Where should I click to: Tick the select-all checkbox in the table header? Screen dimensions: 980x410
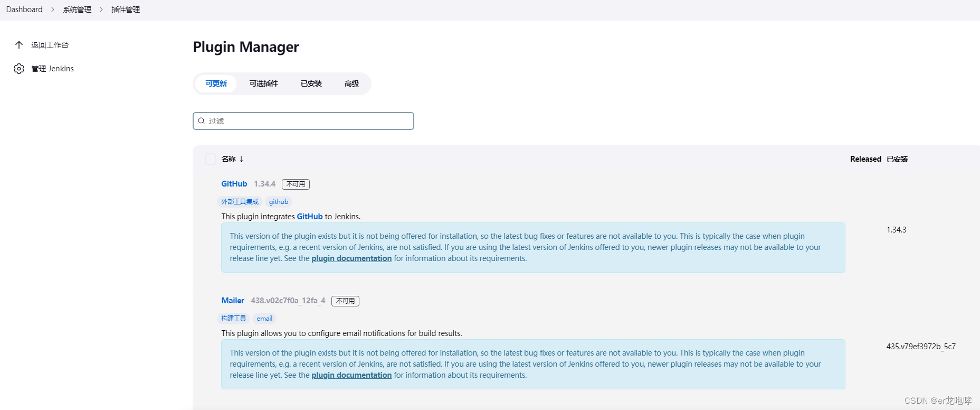(211, 159)
